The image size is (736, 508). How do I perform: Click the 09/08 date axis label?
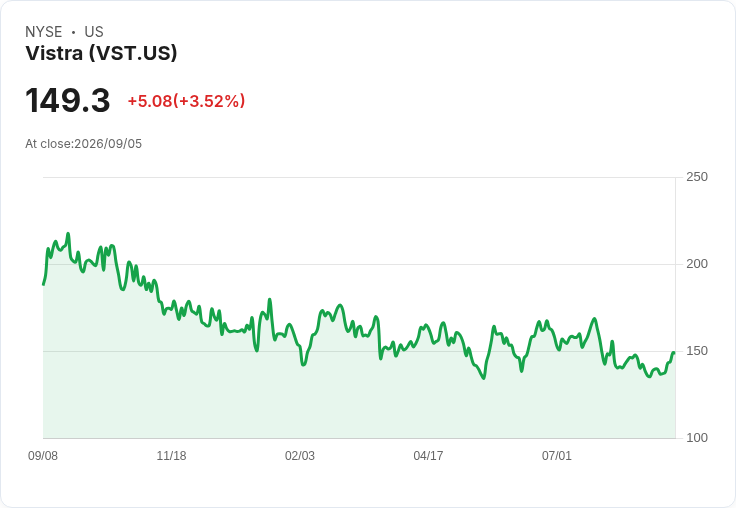point(43,456)
